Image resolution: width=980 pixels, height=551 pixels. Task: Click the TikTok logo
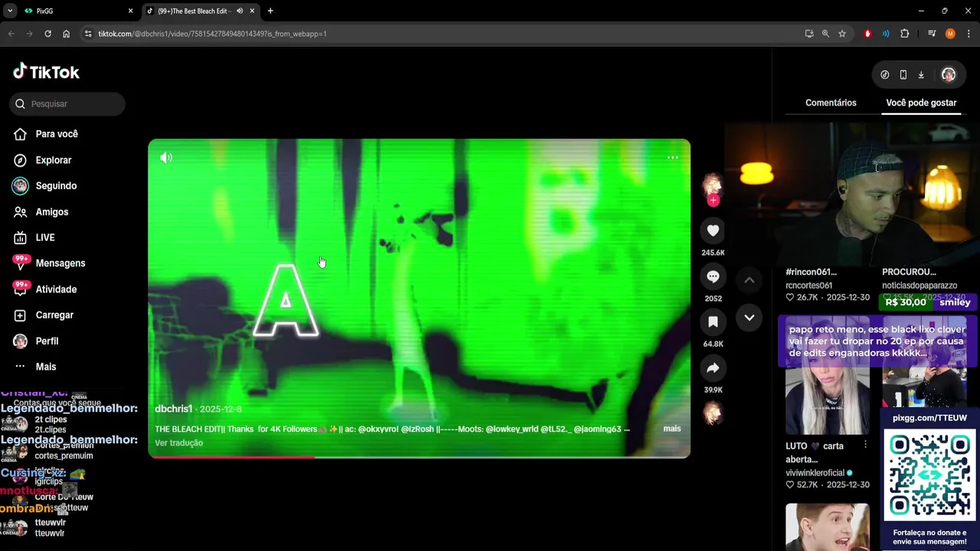[x=46, y=72]
